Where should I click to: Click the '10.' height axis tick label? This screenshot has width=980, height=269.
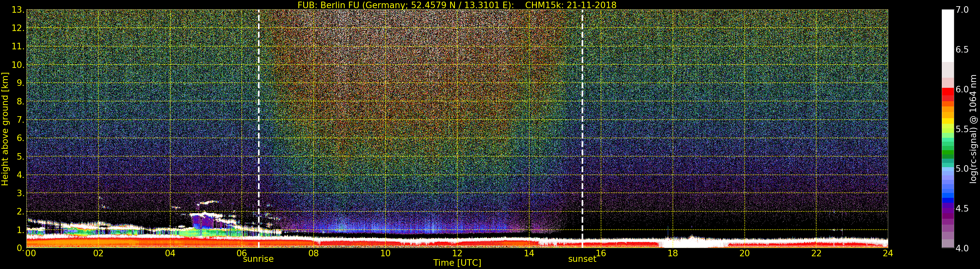pyautogui.click(x=18, y=65)
